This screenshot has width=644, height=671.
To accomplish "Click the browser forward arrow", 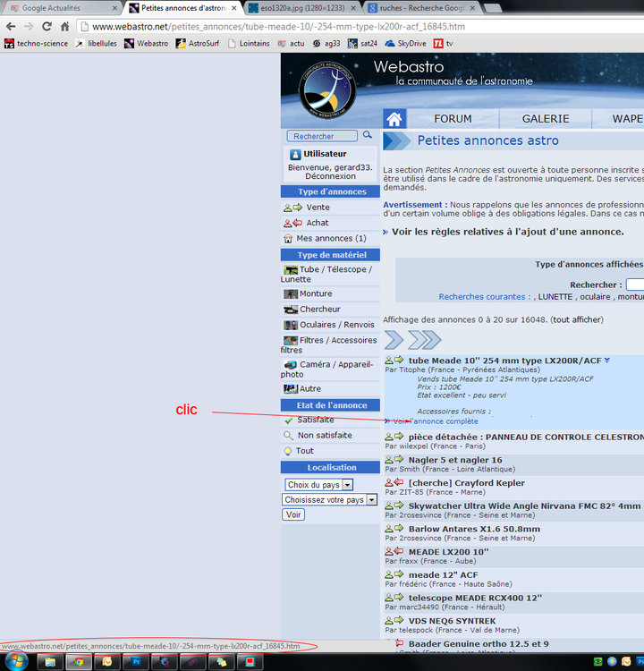I will pos(29,27).
